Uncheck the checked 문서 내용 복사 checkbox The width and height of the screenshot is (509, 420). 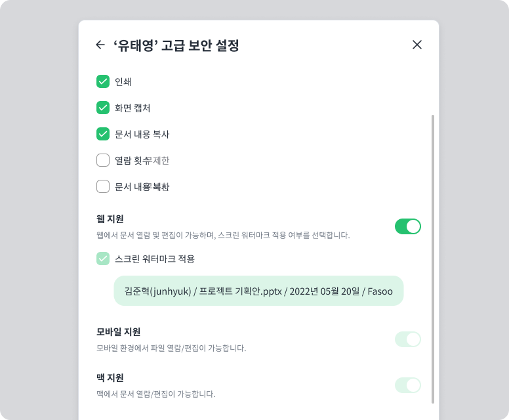(103, 134)
